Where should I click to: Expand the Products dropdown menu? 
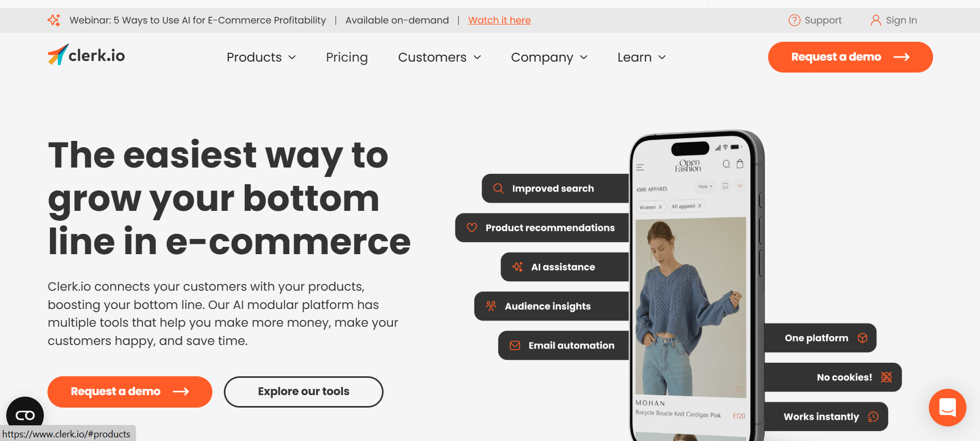(261, 57)
